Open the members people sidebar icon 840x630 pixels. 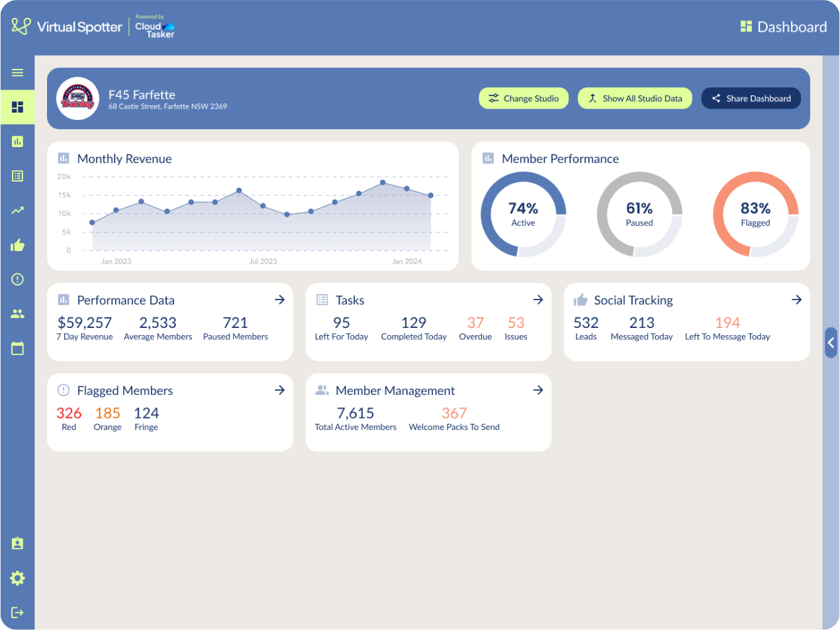tap(17, 314)
